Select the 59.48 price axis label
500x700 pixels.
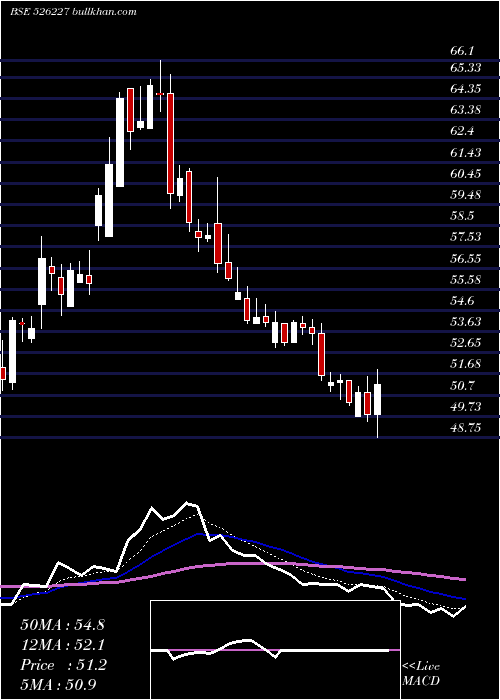[x=466, y=195]
